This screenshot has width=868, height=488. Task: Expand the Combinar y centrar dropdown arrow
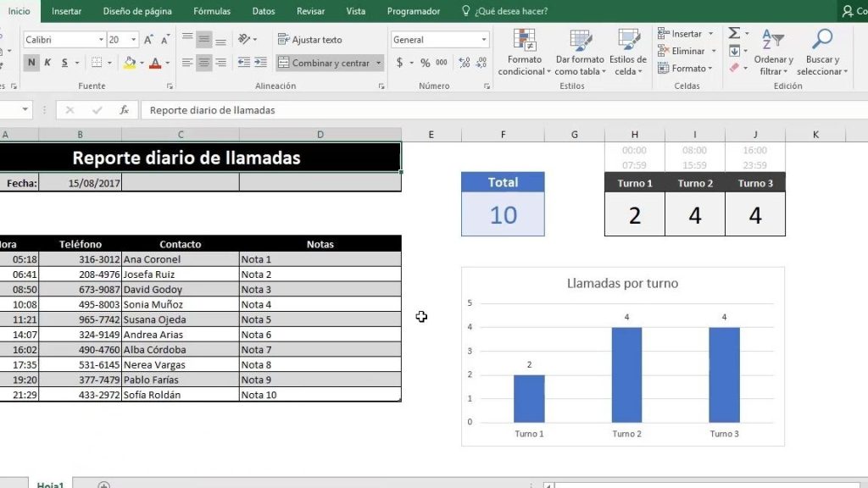pos(378,63)
